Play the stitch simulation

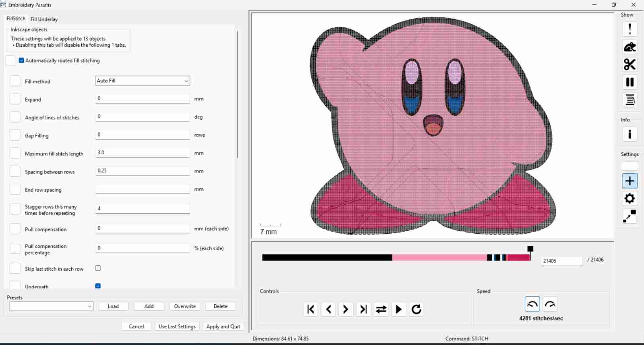click(x=399, y=309)
